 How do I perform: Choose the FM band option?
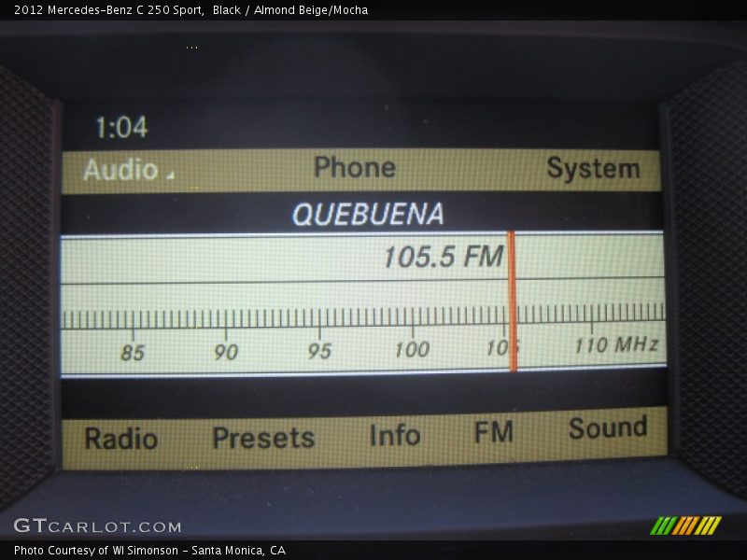tap(493, 432)
